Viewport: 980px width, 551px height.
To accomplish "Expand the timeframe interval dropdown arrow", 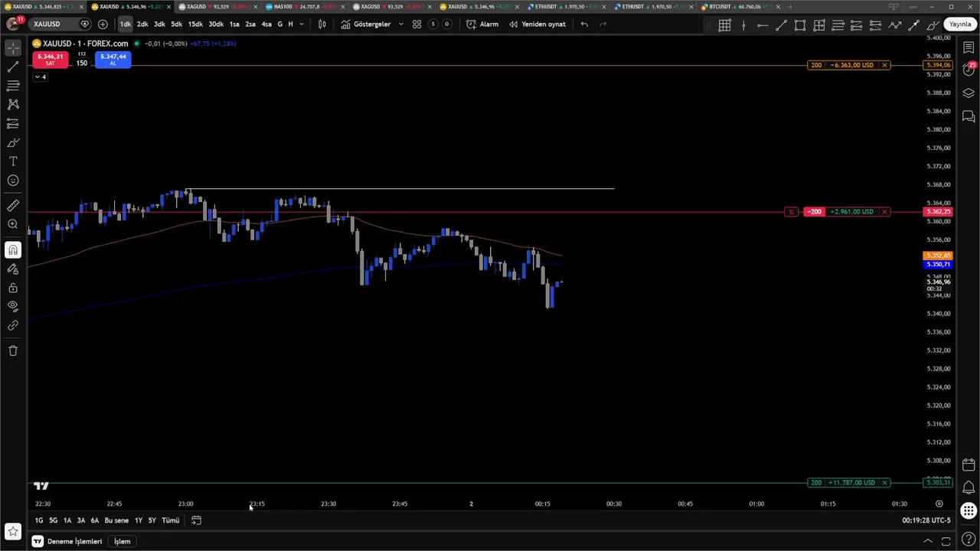I will (302, 24).
